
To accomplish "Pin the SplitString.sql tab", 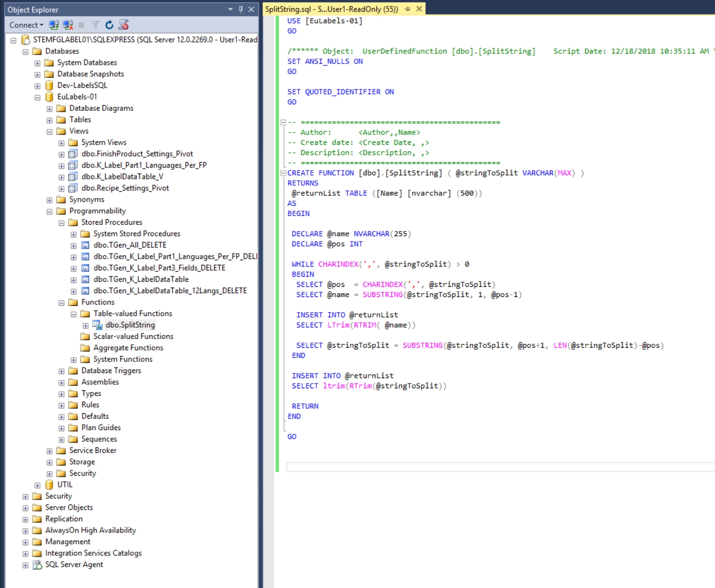I will pos(408,9).
